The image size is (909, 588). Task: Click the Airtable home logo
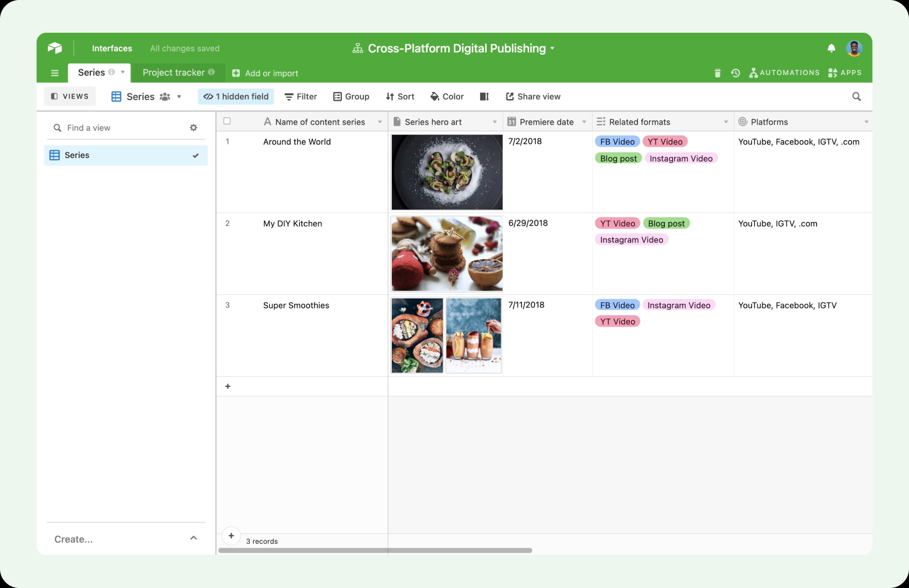click(55, 48)
